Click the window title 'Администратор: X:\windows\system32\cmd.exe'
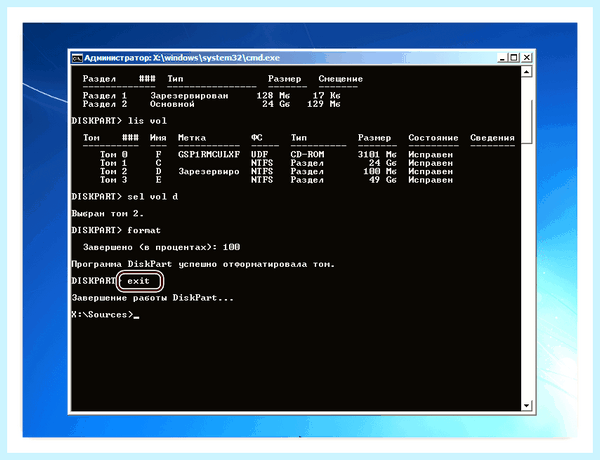This screenshot has width=600, height=460. [182, 58]
